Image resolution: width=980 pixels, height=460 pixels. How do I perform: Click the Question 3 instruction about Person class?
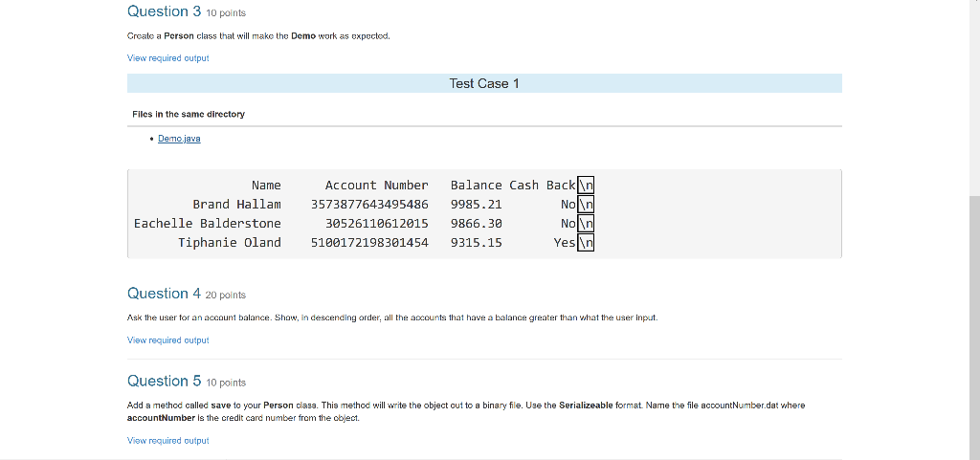258,36
